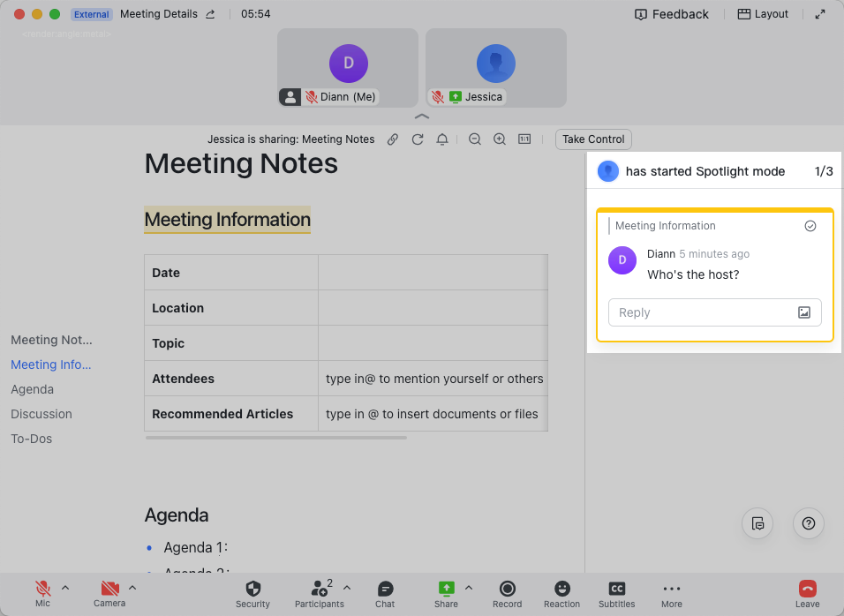Image resolution: width=844 pixels, height=616 pixels.
Task: Open the Layout menu
Action: [x=762, y=14]
